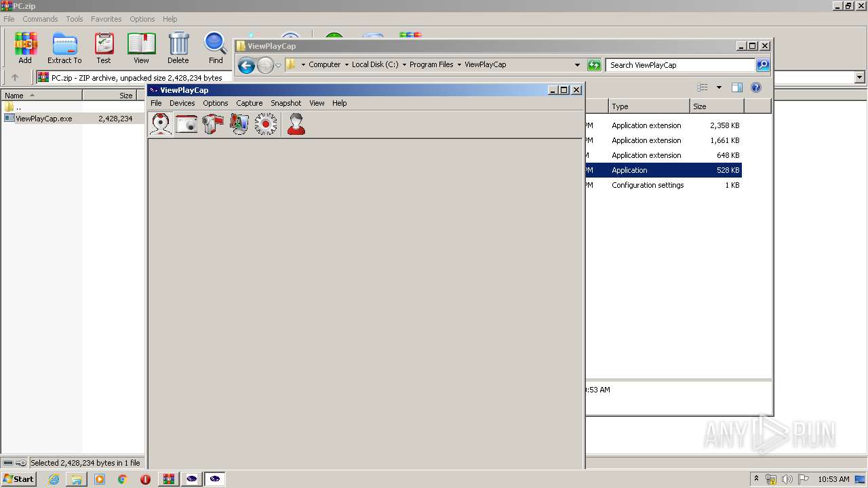Click volume speaker tray icon

click(x=787, y=479)
